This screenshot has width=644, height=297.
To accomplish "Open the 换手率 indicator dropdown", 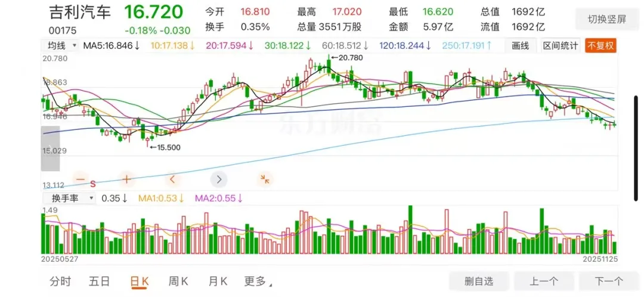I will click(x=69, y=199).
